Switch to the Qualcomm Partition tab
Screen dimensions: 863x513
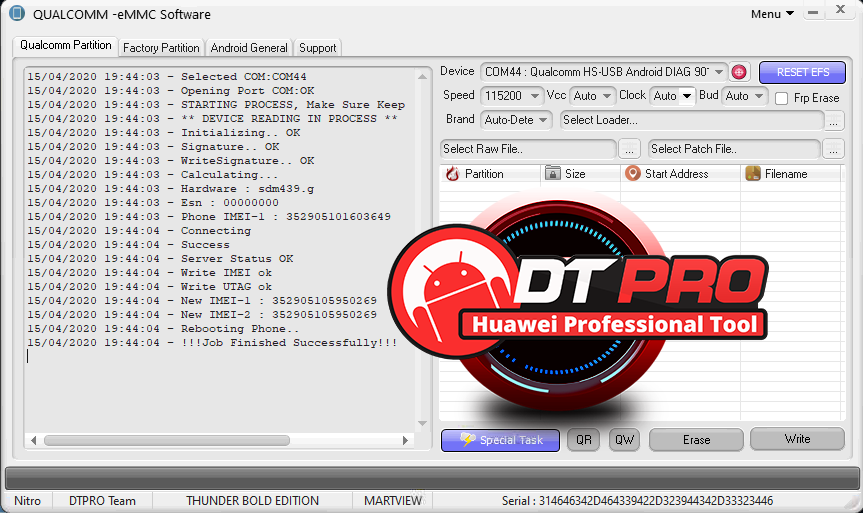point(65,45)
